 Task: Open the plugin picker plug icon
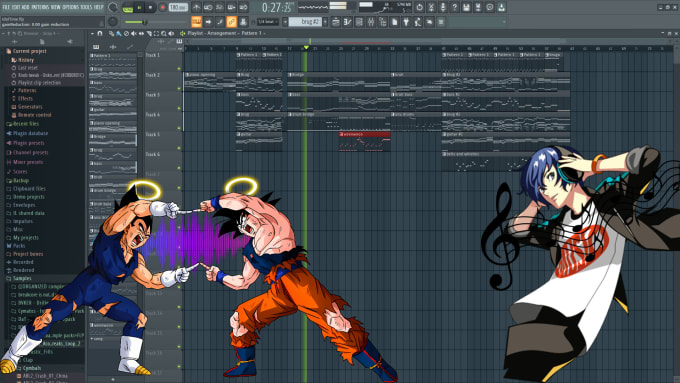point(406,22)
